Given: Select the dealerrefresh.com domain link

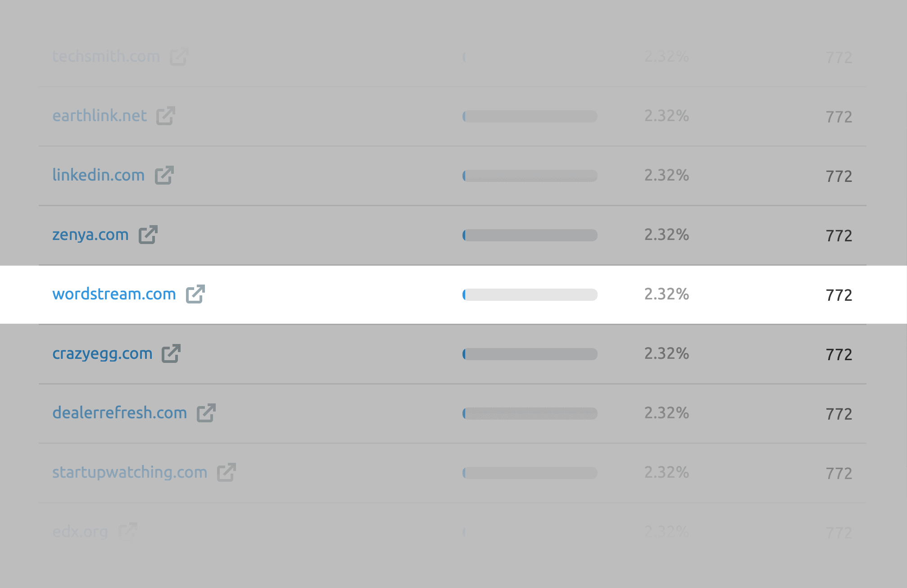Looking at the screenshot, I should (119, 413).
